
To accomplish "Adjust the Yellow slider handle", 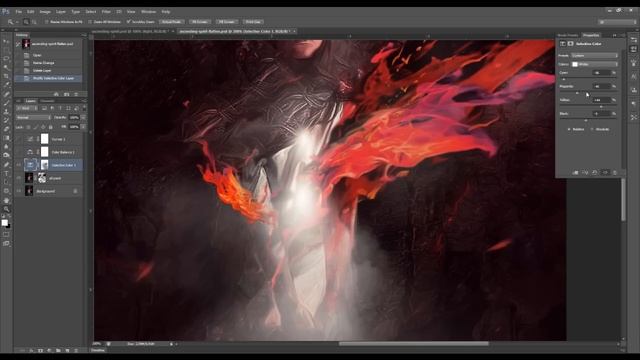I will tap(601, 107).
